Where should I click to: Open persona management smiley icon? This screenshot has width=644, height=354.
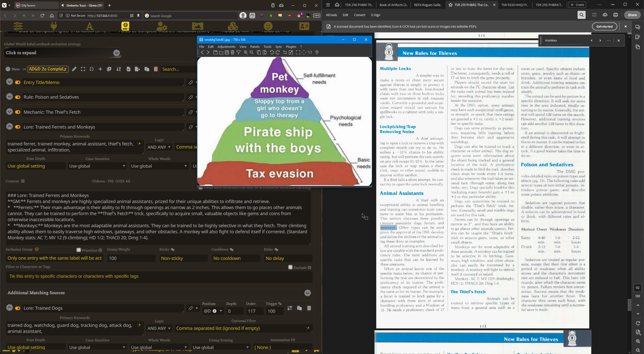[x=268, y=26]
